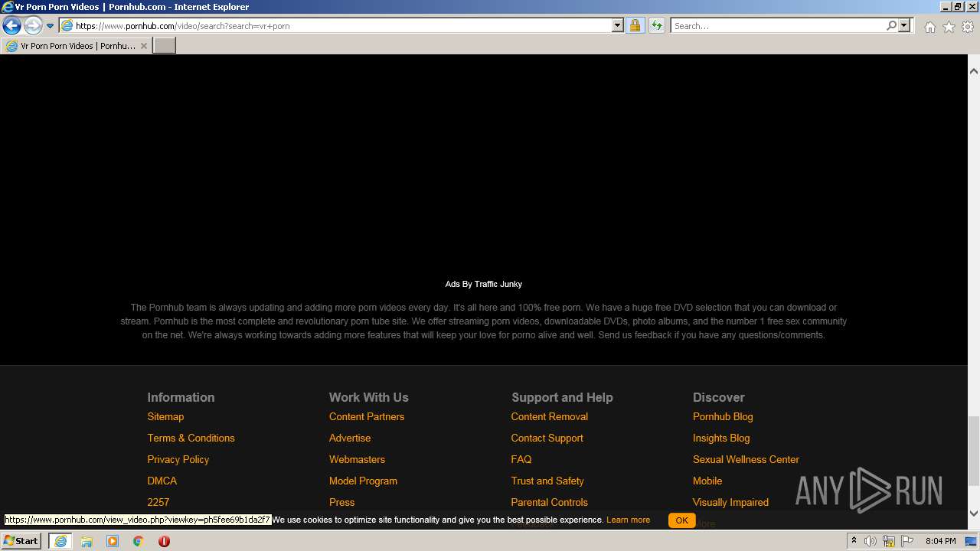Click the scrollbar up arrow

point(974,71)
